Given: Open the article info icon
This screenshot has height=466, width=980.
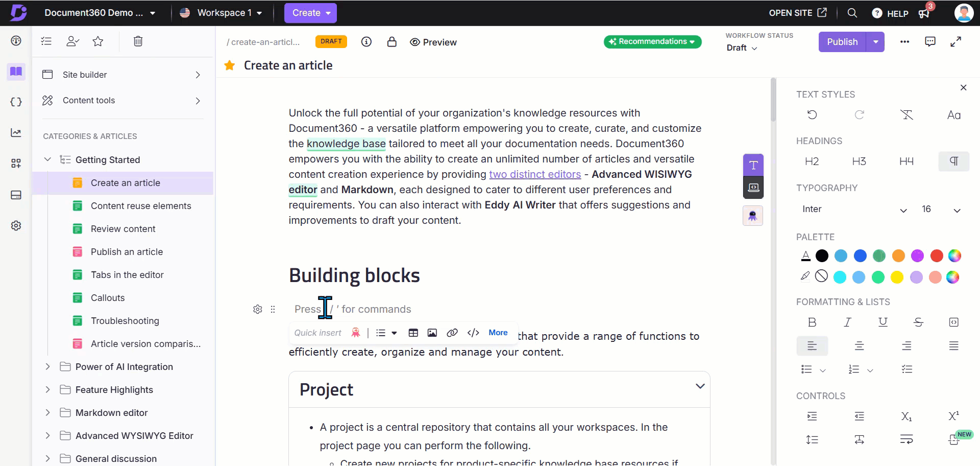Looking at the screenshot, I should [366, 42].
